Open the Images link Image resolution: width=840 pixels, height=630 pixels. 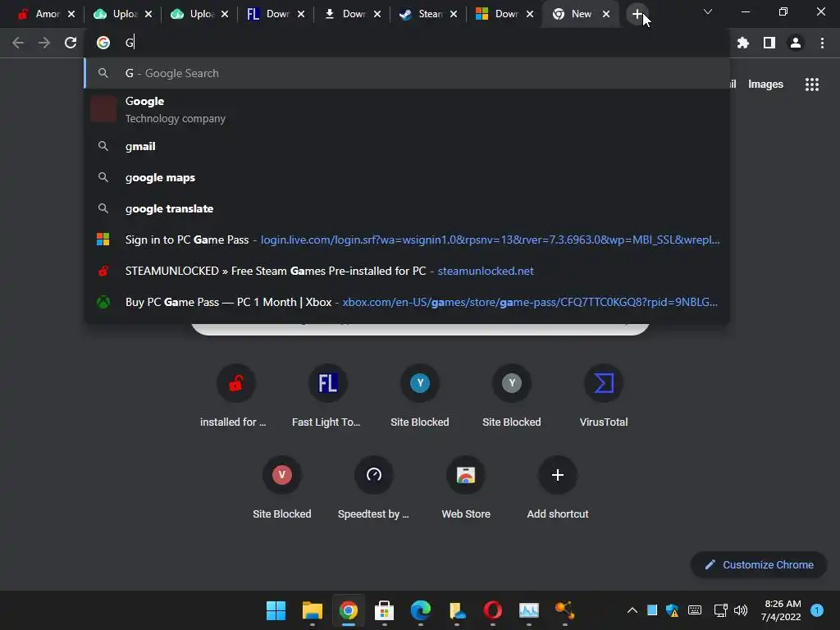coord(765,84)
